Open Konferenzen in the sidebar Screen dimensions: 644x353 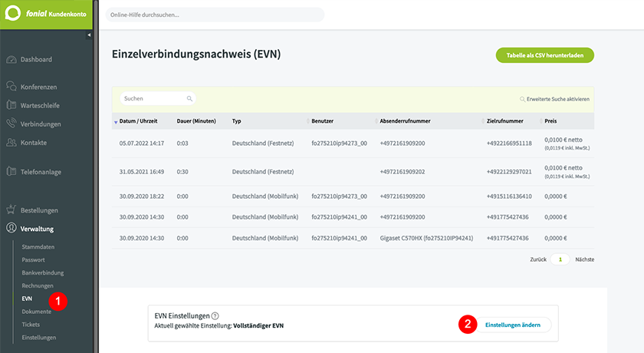pos(38,87)
